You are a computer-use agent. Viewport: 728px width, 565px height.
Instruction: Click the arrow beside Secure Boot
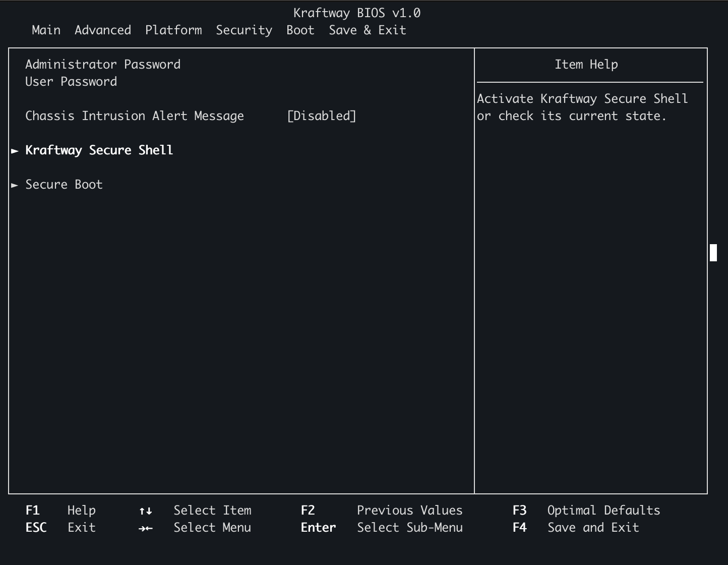tap(15, 185)
